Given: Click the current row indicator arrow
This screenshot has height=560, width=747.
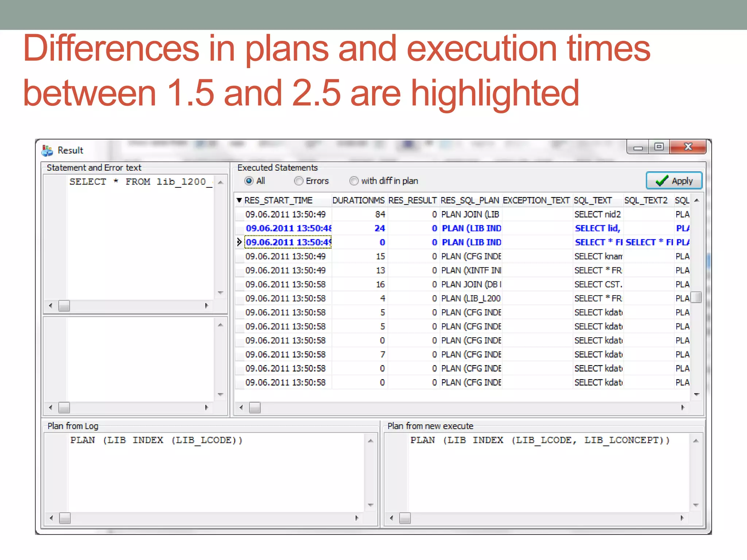Looking at the screenshot, I should coord(239,242).
